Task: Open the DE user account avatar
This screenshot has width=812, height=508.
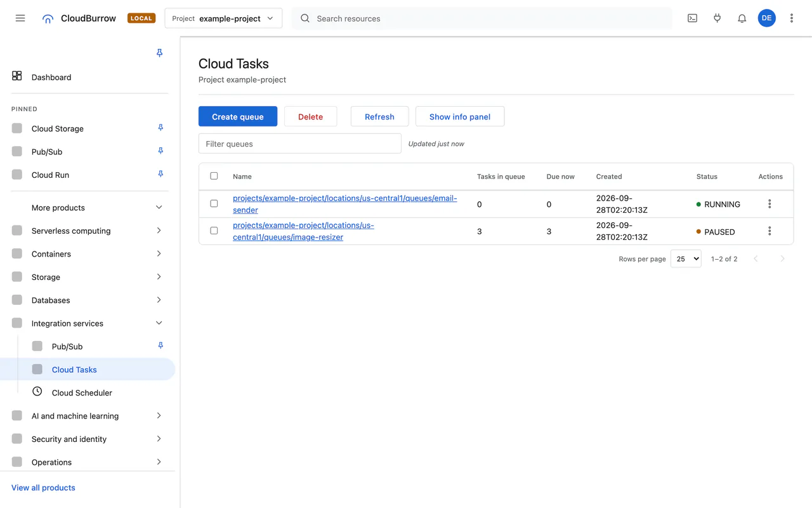Action: click(766, 18)
